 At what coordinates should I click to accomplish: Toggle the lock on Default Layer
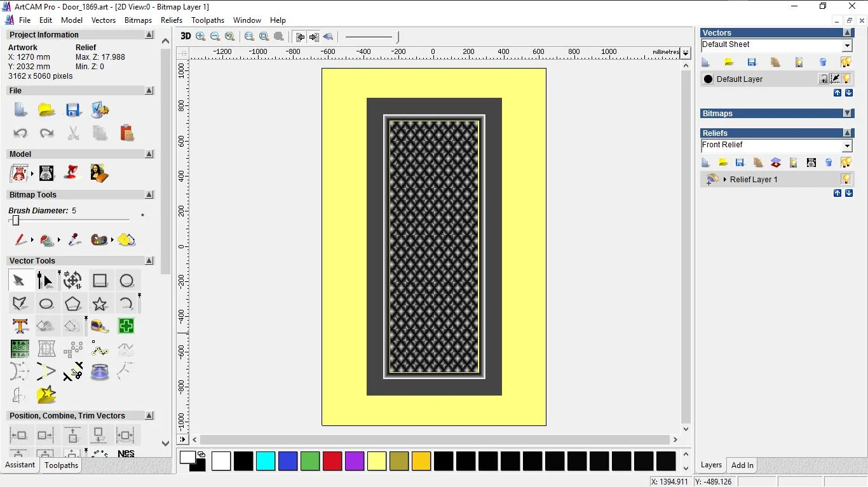pyautogui.click(x=823, y=78)
